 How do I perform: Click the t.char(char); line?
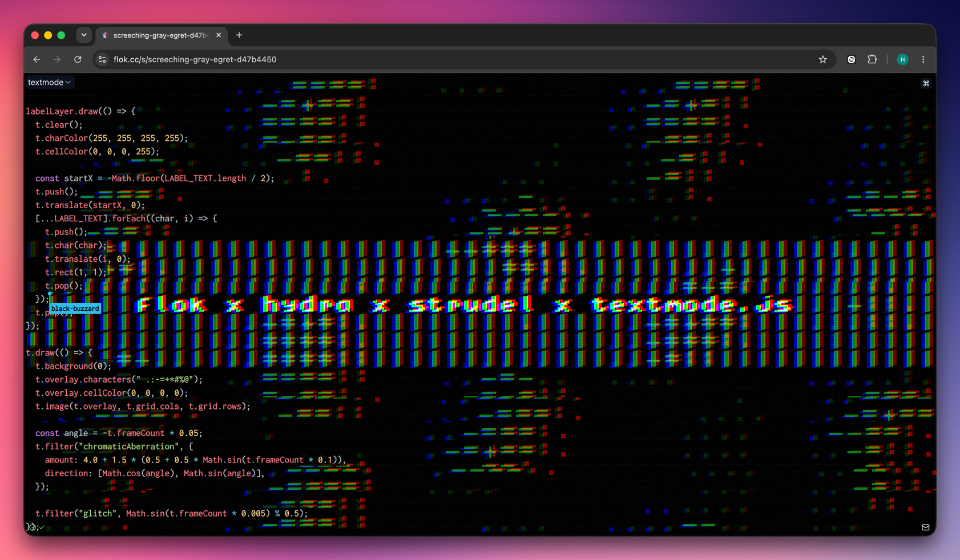tap(76, 245)
